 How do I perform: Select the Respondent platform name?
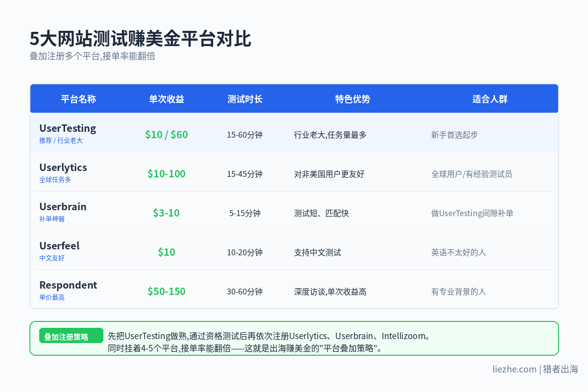click(x=68, y=285)
